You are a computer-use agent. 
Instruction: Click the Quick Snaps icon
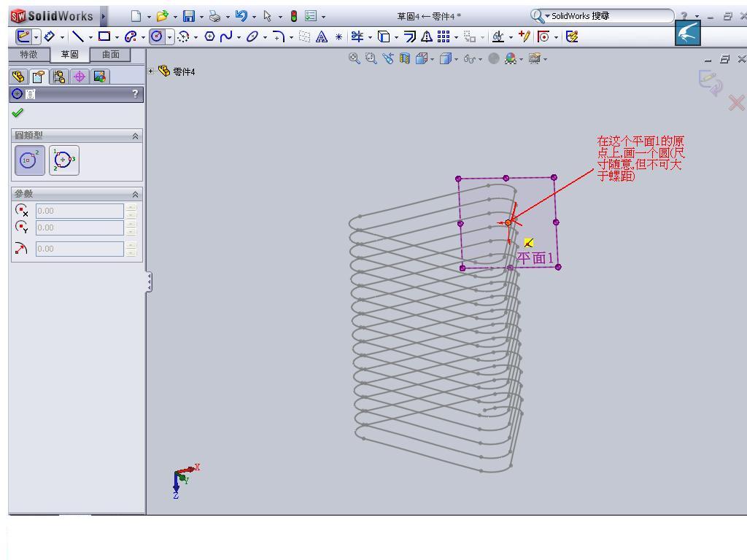coord(543,36)
